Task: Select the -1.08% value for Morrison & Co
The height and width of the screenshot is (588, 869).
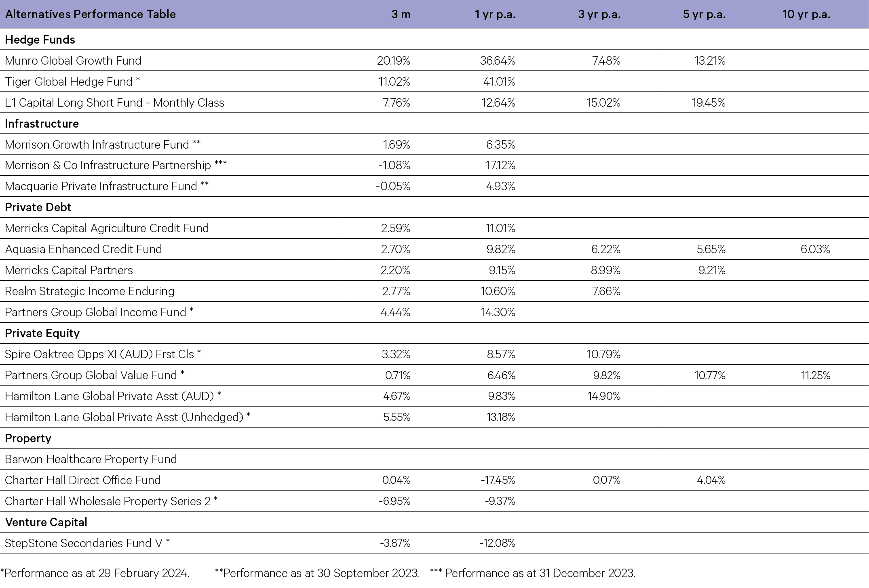Action: coord(394,165)
